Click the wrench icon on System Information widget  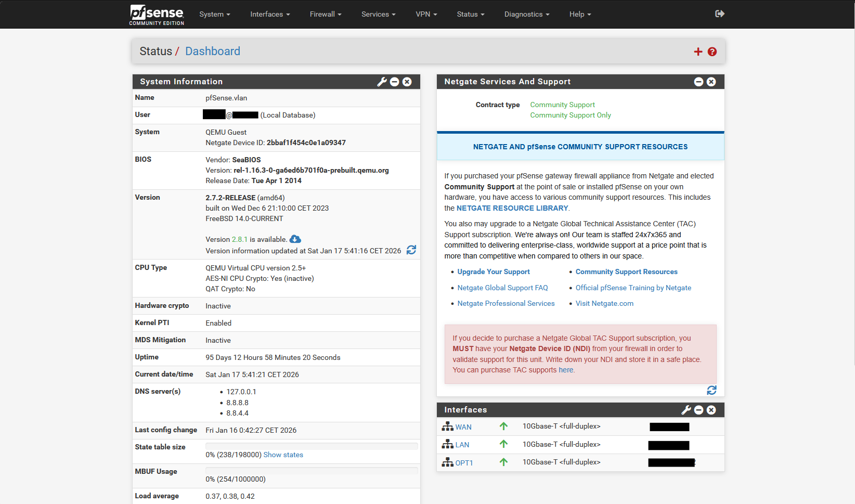point(382,82)
